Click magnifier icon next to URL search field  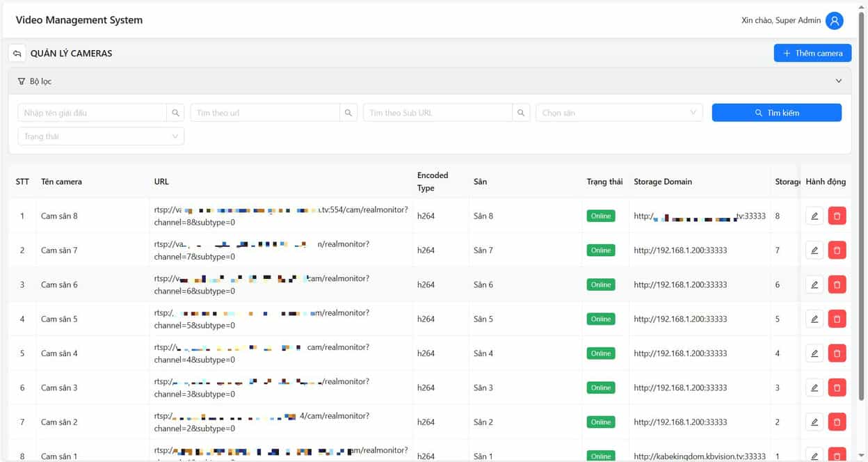point(348,113)
